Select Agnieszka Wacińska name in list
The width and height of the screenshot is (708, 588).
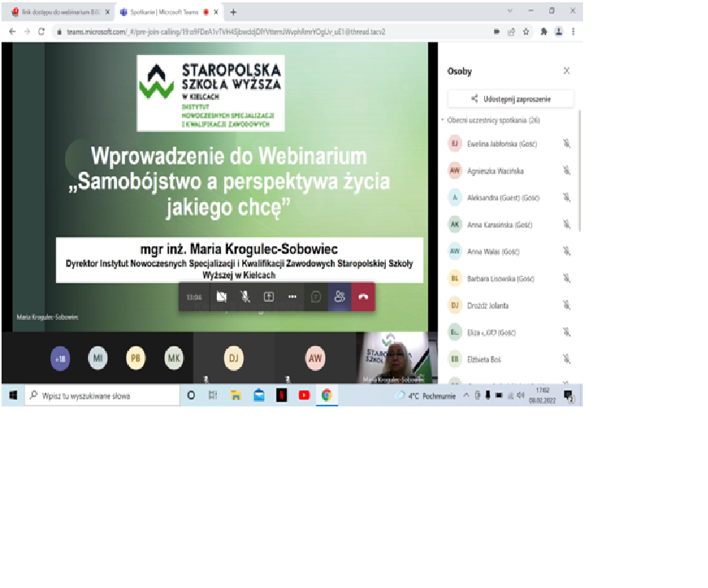click(495, 171)
